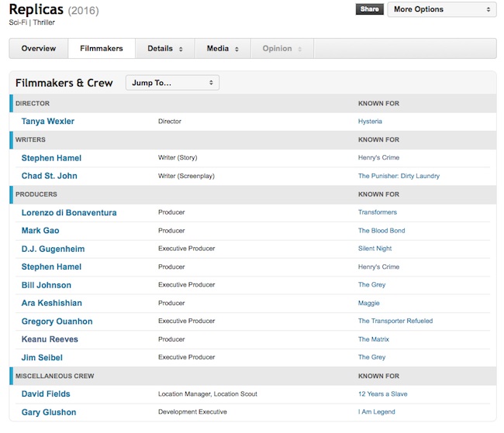Viewport: 504px width, 433px height.
Task: Open Keanu Reeves' profile page
Action: pyautogui.click(x=50, y=339)
